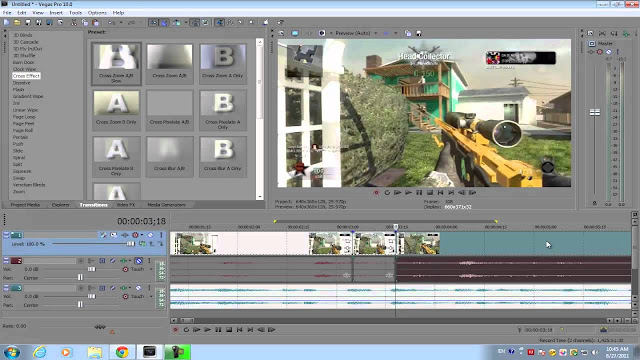Image resolution: width=640 pixels, height=360 pixels.
Task: Open the Video Preview external monitor icon
Action: [295, 33]
